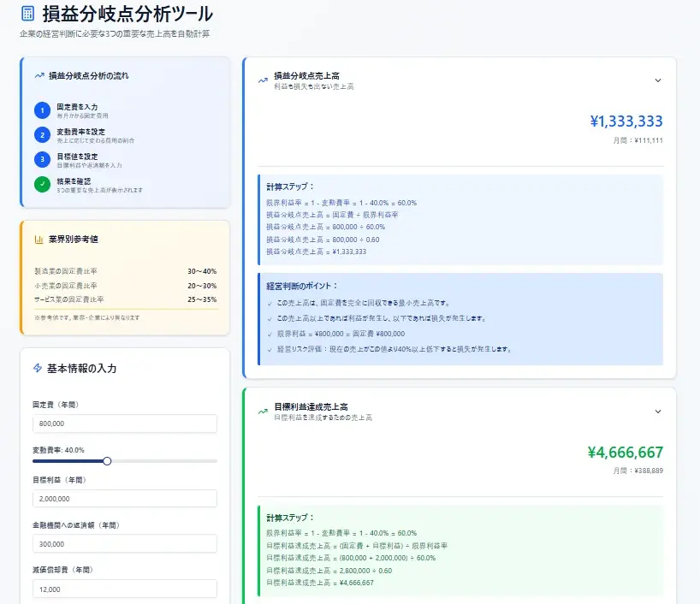Collapse the 目標利益達成売上高 card chevron
The image size is (700, 604).
coord(658,412)
